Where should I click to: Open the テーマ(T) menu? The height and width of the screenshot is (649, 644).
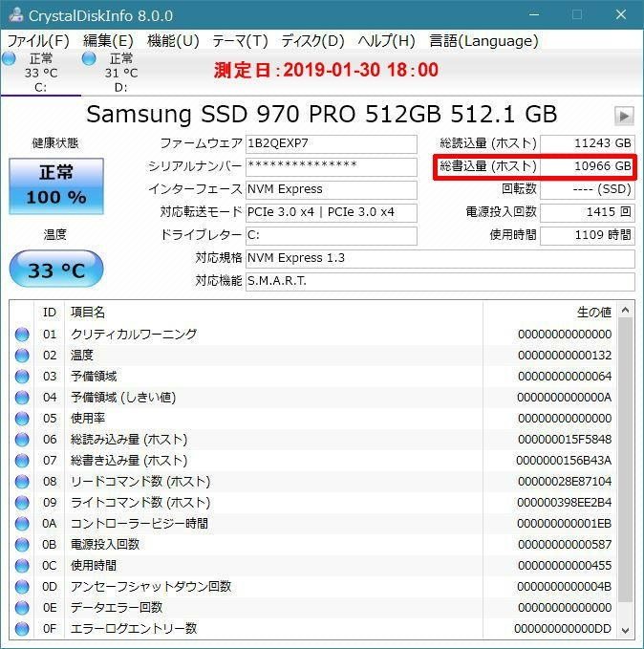coord(240,41)
